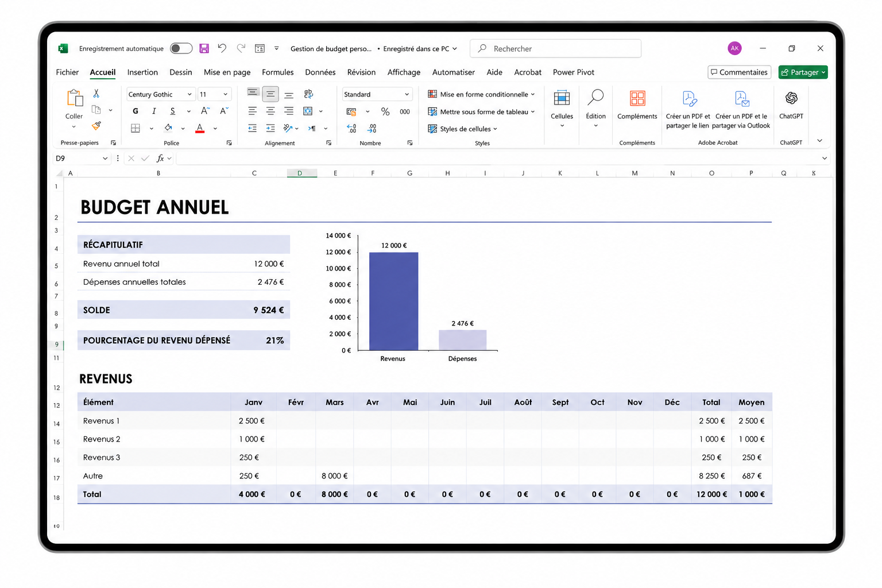Click the Partager button
Image resolution: width=882 pixels, height=588 pixels.
[x=803, y=72]
